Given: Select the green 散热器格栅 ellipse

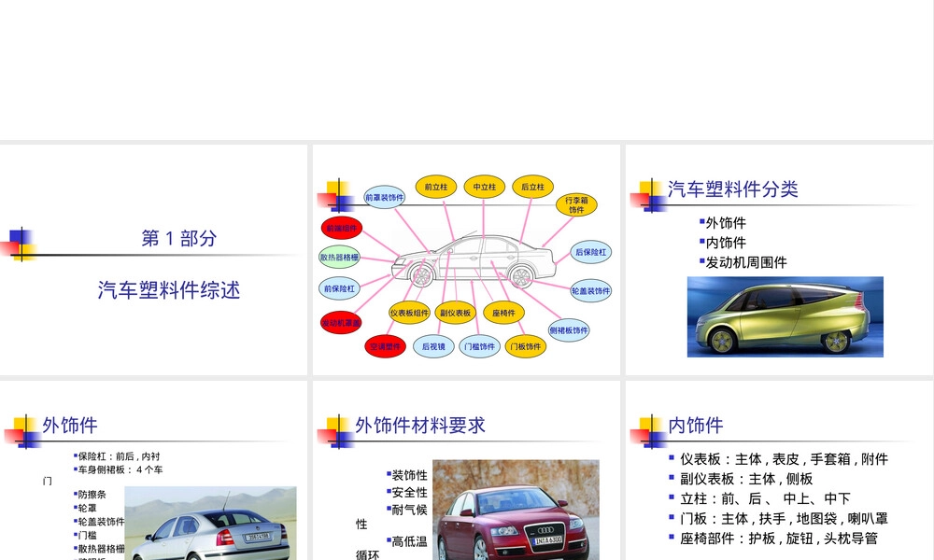Looking at the screenshot, I should [340, 257].
